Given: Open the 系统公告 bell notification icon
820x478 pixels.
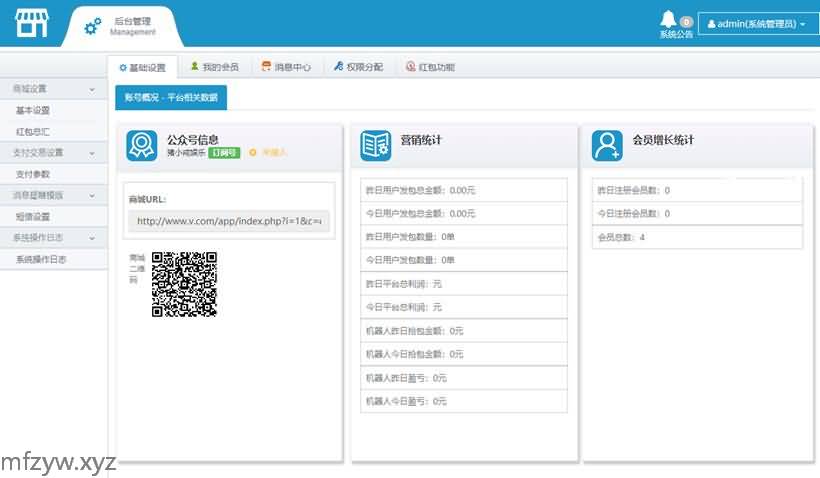Looking at the screenshot, I should pos(668,20).
